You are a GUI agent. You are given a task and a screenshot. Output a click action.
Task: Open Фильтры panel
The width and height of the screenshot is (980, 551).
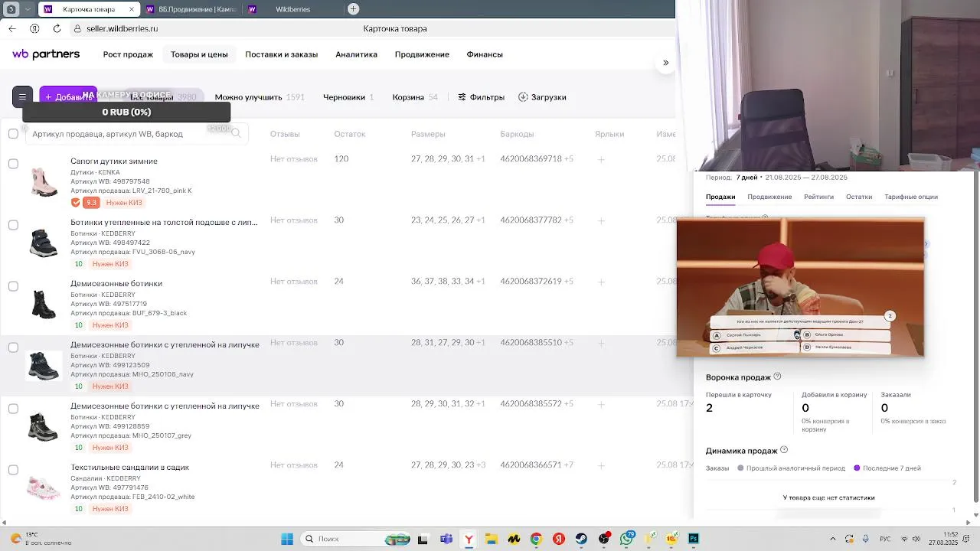[481, 97]
